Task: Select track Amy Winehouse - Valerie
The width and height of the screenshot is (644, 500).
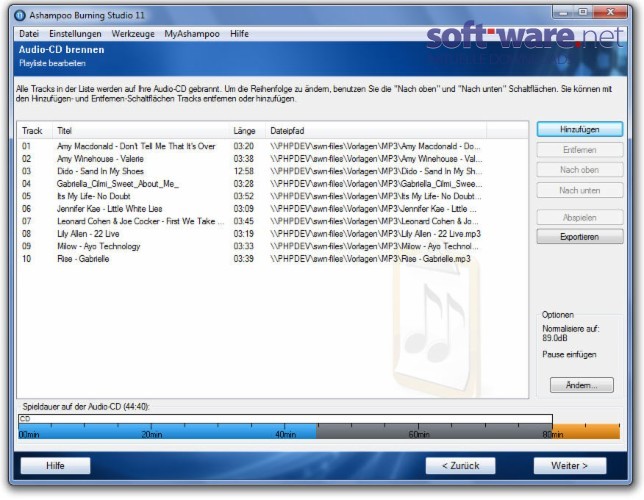Action: (100, 159)
